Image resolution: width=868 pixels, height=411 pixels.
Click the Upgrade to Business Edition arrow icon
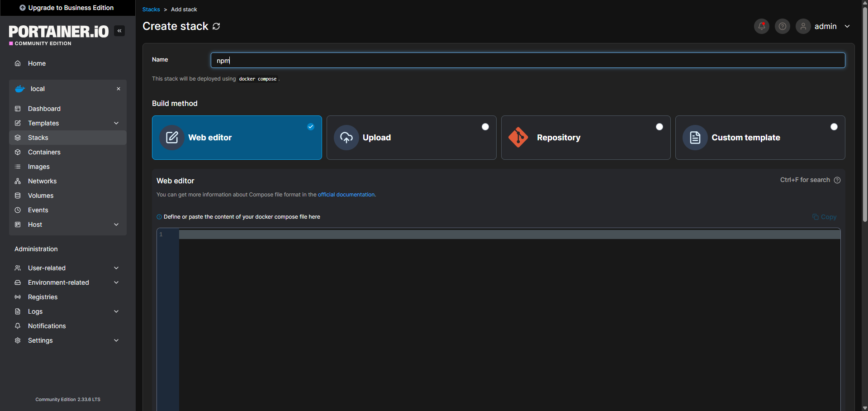point(23,8)
